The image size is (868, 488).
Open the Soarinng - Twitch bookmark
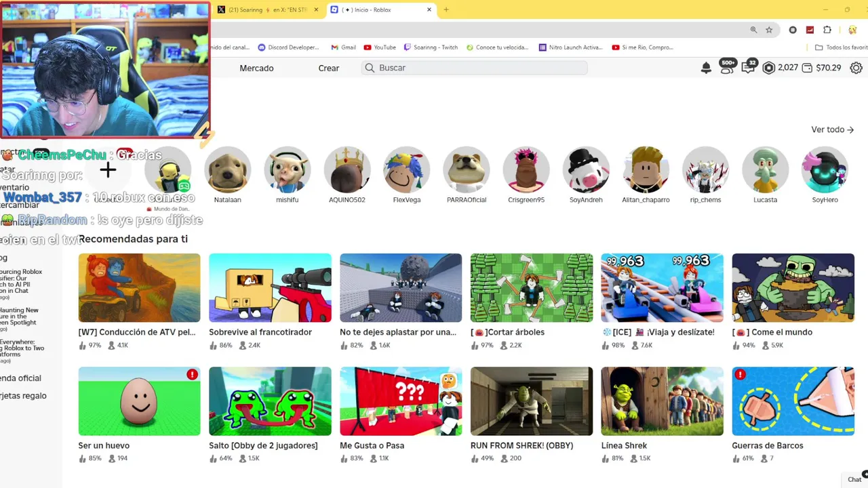point(431,47)
